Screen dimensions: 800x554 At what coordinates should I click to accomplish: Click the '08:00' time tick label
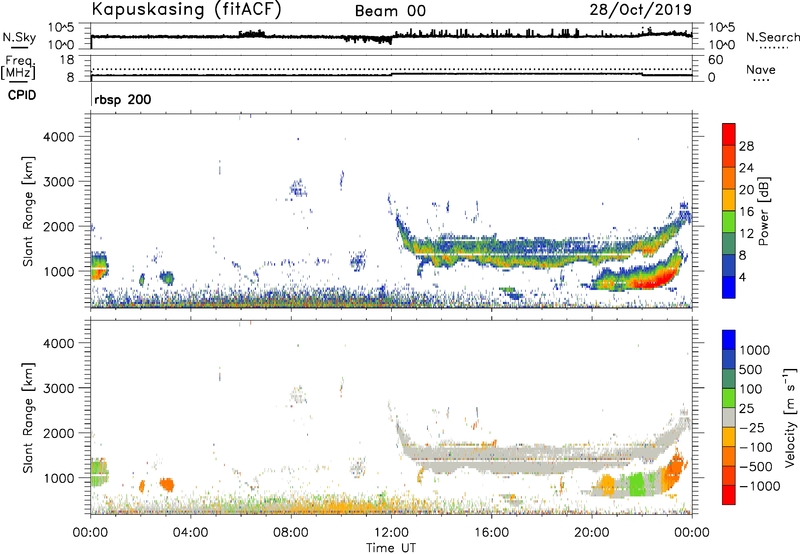(x=291, y=533)
